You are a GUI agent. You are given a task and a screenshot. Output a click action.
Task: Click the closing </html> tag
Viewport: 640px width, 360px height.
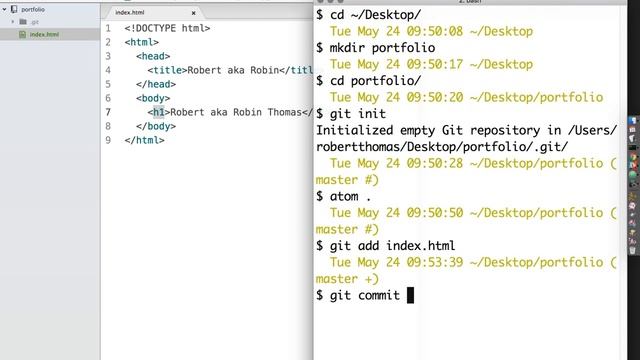[144, 140]
